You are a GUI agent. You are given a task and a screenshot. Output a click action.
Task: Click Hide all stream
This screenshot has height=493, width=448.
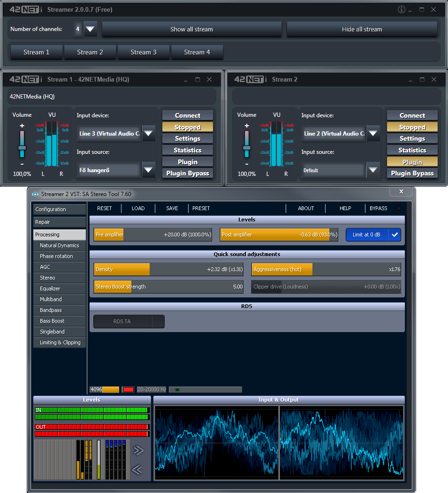click(x=362, y=29)
